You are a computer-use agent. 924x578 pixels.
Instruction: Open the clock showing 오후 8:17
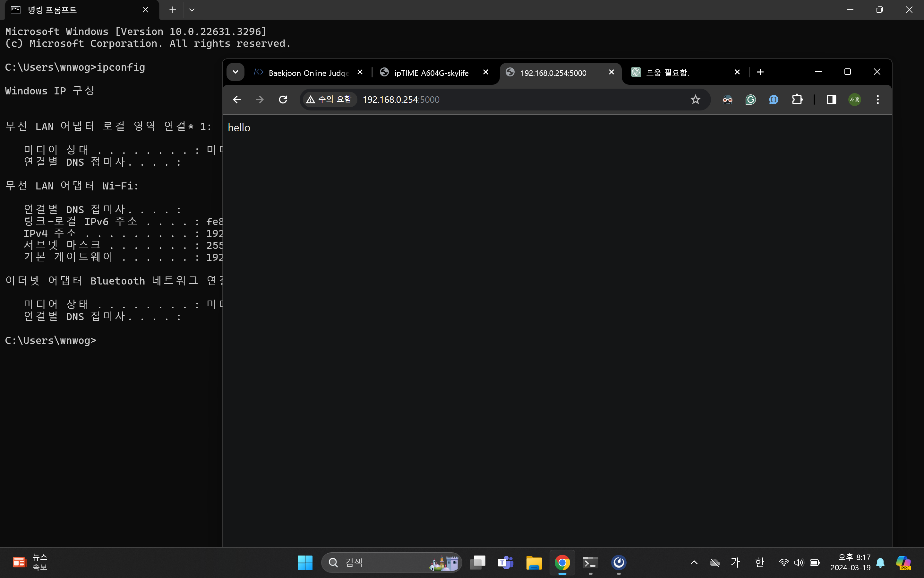850,563
